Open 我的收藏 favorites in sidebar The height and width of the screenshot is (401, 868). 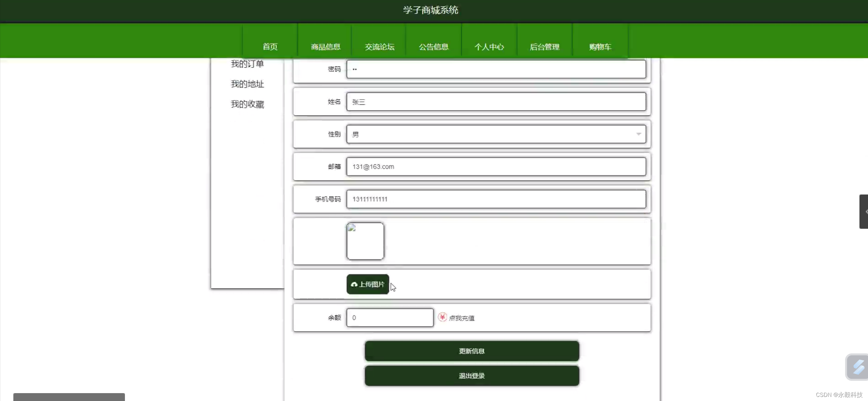[247, 104]
